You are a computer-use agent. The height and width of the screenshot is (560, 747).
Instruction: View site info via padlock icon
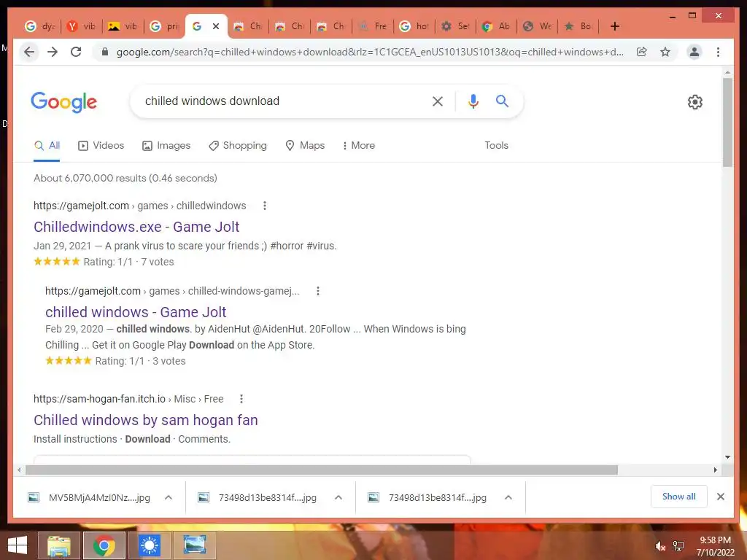click(105, 52)
